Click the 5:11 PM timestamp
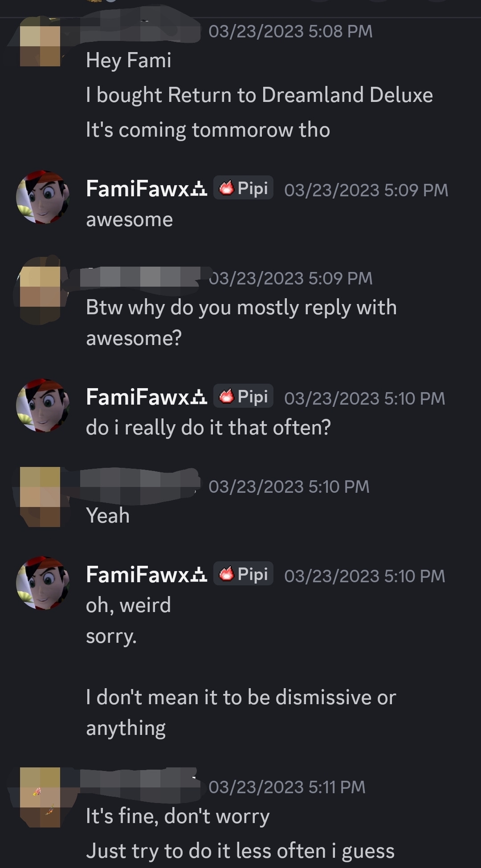 (x=287, y=787)
